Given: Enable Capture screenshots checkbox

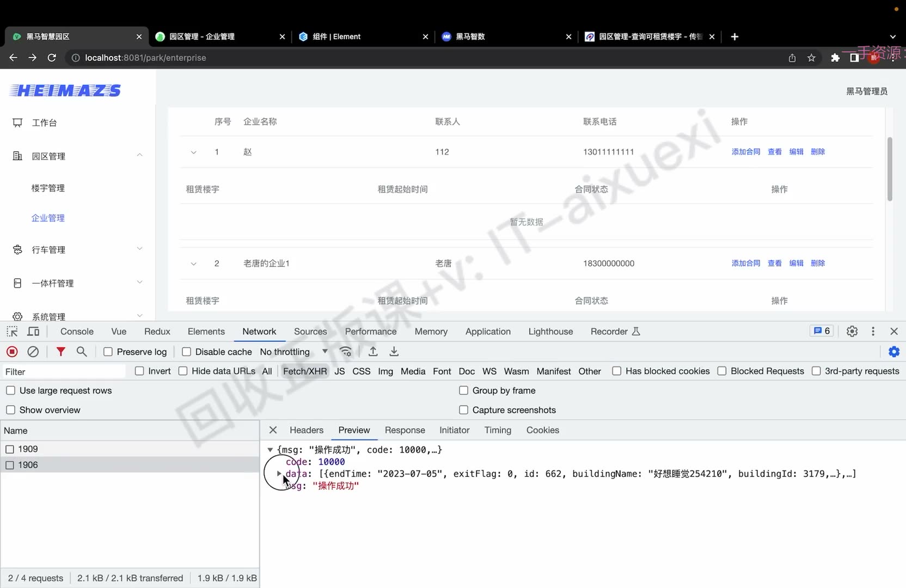Looking at the screenshot, I should tap(463, 410).
